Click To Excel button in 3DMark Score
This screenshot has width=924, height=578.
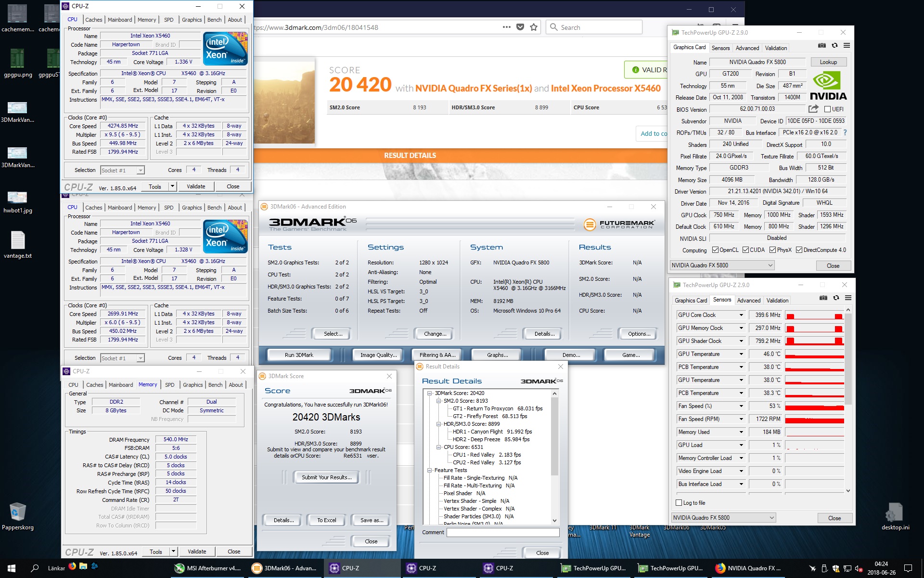[327, 520]
